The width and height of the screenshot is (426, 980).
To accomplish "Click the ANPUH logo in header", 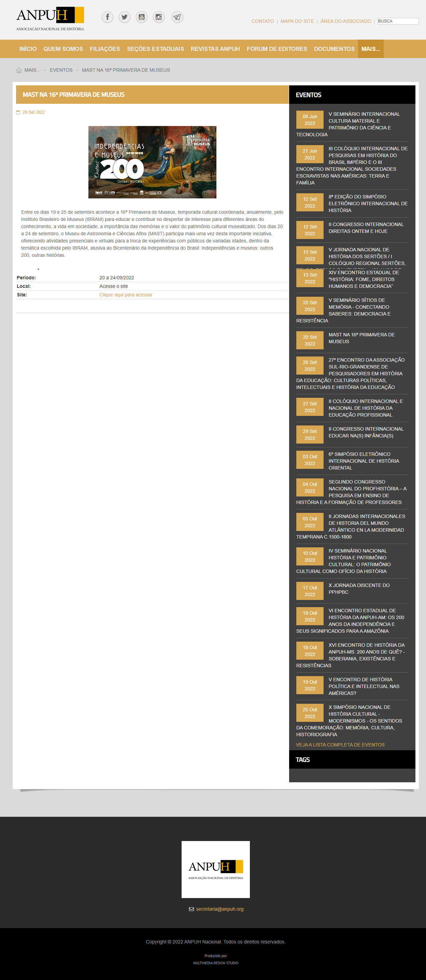I will (x=50, y=19).
